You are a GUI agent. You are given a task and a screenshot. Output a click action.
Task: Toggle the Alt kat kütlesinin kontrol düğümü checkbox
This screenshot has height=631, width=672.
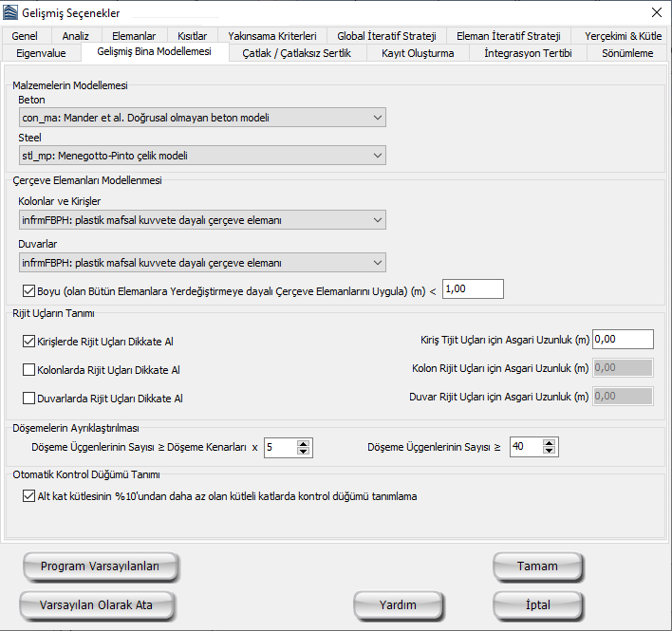(28, 495)
